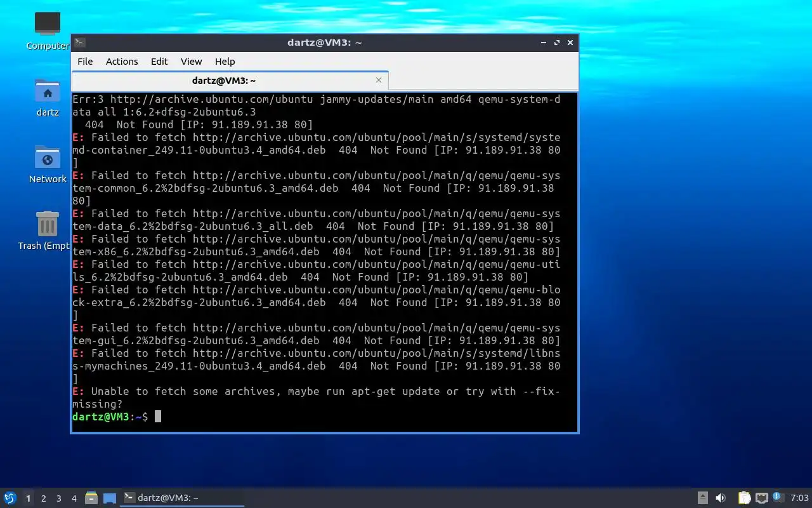Viewport: 812px width, 508px height.
Task: Click the terminal prompt dartz@VM3:~$
Action: click(110, 417)
